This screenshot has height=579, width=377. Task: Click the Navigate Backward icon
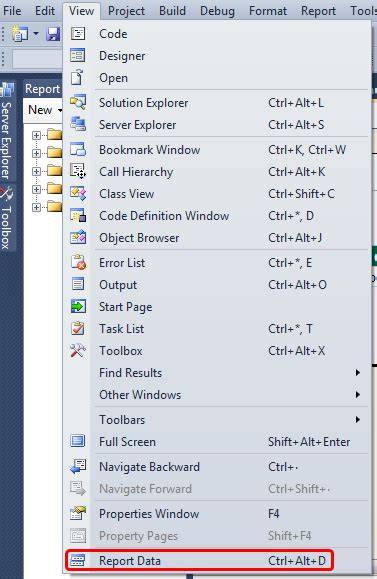point(78,466)
